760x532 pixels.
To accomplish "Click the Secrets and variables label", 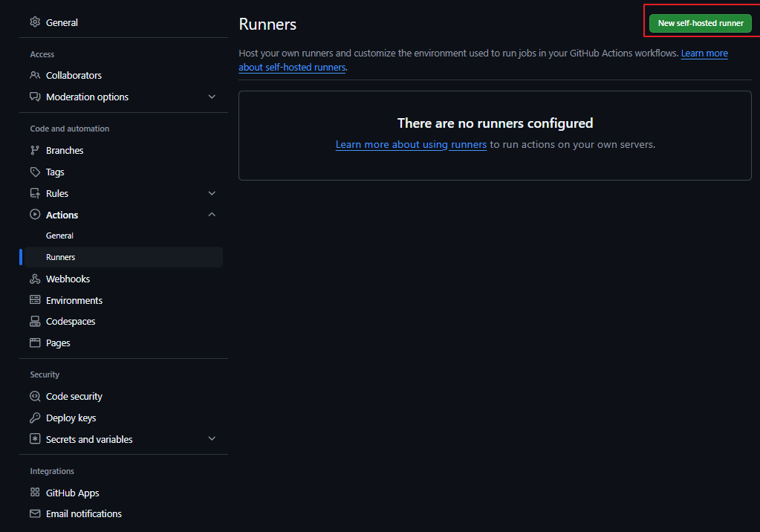I will coord(88,439).
